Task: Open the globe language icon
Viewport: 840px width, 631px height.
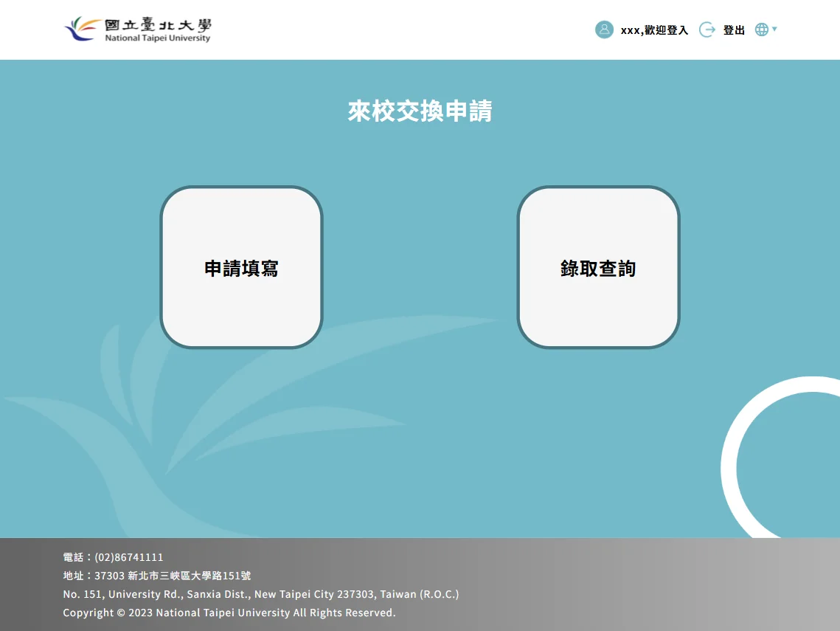Action: click(760, 29)
